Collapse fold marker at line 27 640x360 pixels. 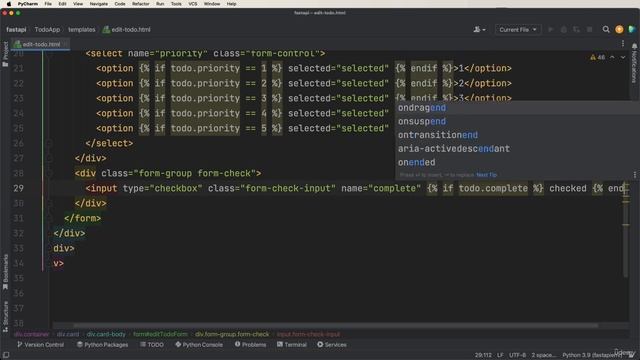pyautogui.click(x=49, y=158)
